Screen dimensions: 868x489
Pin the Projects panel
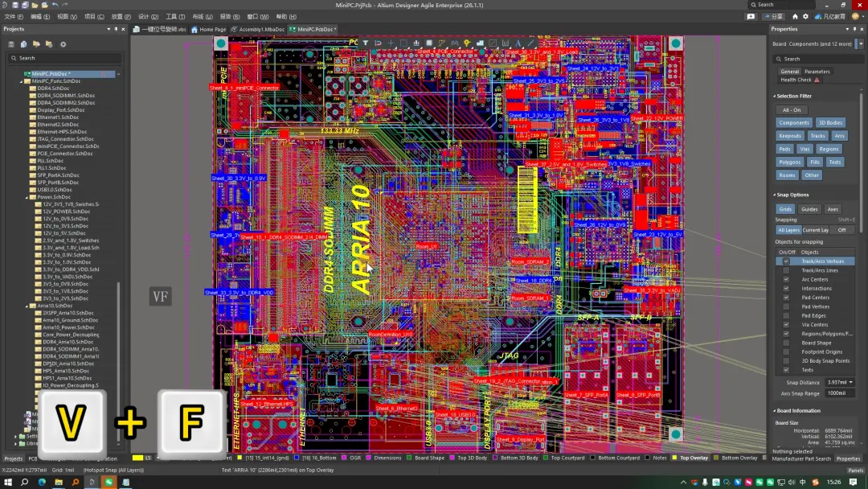(x=116, y=29)
